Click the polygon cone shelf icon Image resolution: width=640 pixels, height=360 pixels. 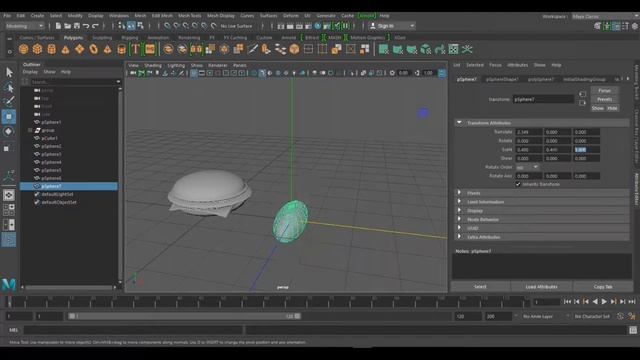[x=65, y=49]
